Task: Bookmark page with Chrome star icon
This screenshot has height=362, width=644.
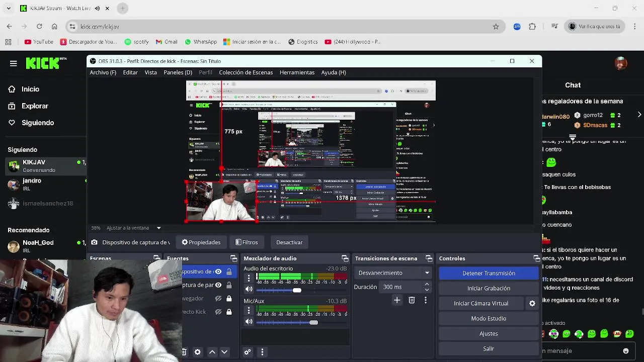Action: [496, 27]
